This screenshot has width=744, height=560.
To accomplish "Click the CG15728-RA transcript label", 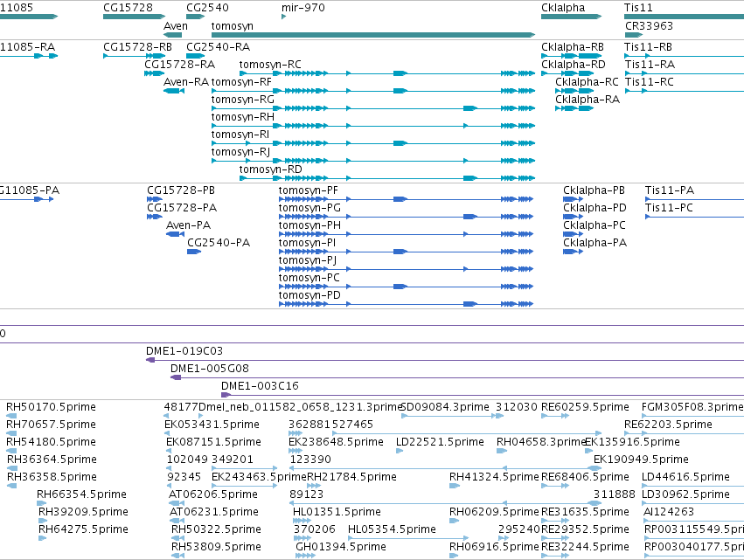I will point(179,65).
